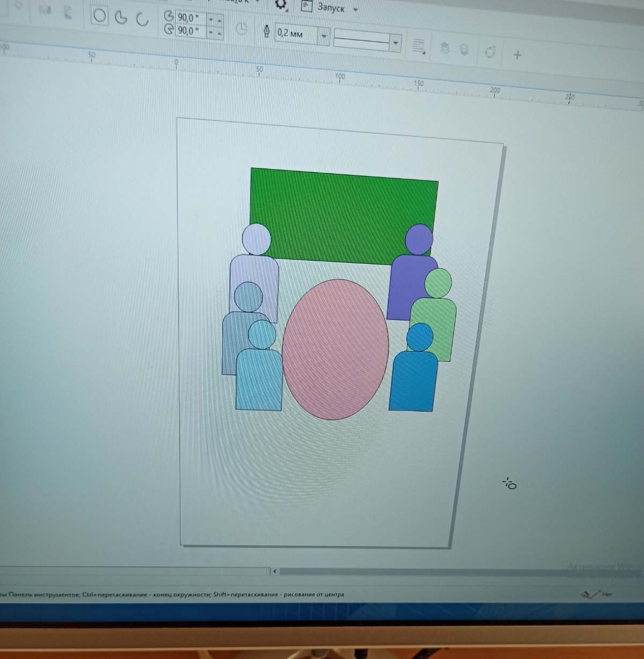Click the start angle input field
Image resolution: width=644 pixels, height=659 pixels.
pos(190,18)
